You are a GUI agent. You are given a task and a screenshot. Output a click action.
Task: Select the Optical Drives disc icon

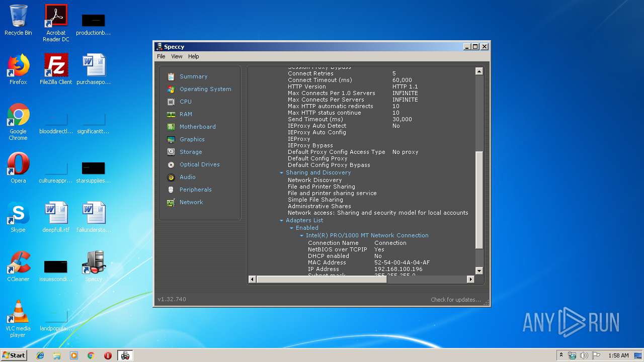(x=171, y=164)
